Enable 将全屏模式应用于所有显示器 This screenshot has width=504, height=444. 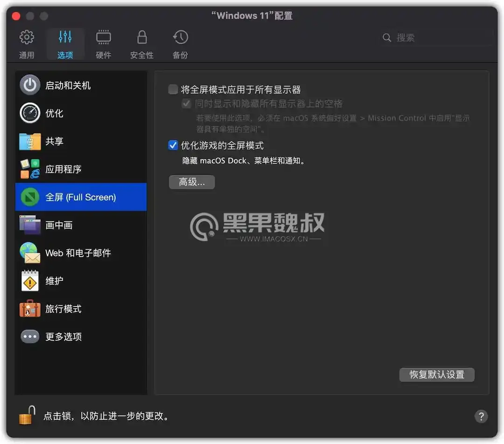(173, 89)
